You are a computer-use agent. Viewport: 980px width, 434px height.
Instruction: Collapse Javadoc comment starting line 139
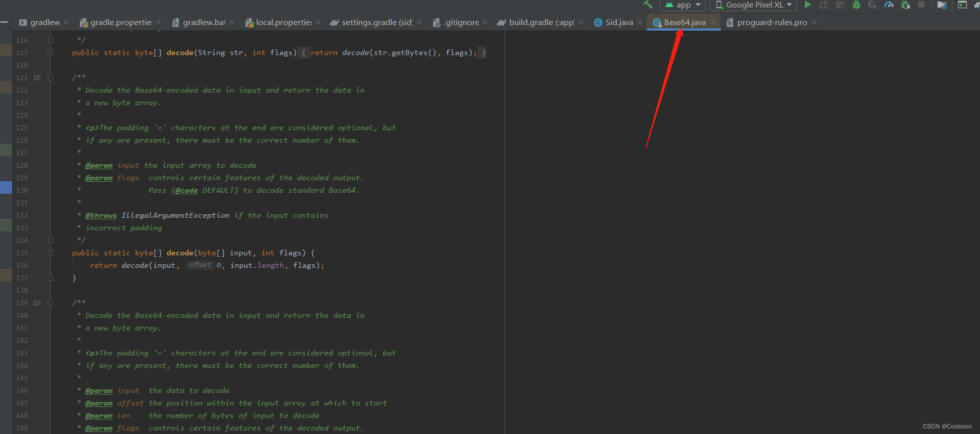pyautogui.click(x=50, y=303)
